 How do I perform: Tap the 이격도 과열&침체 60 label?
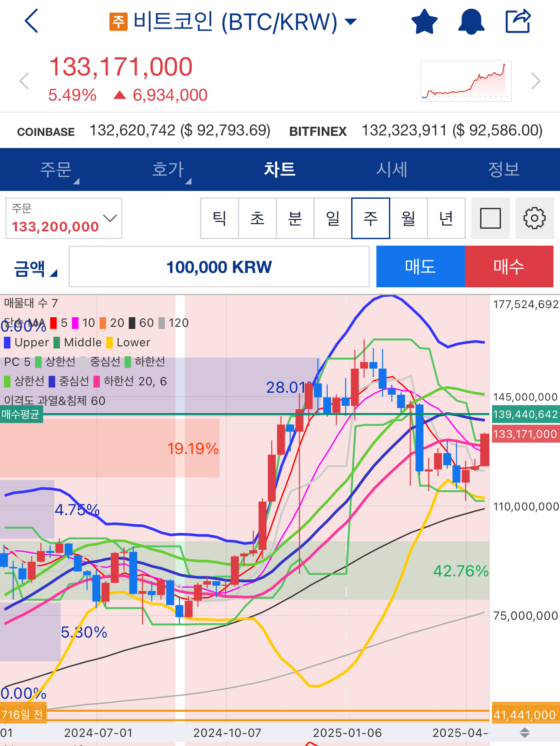55,401
